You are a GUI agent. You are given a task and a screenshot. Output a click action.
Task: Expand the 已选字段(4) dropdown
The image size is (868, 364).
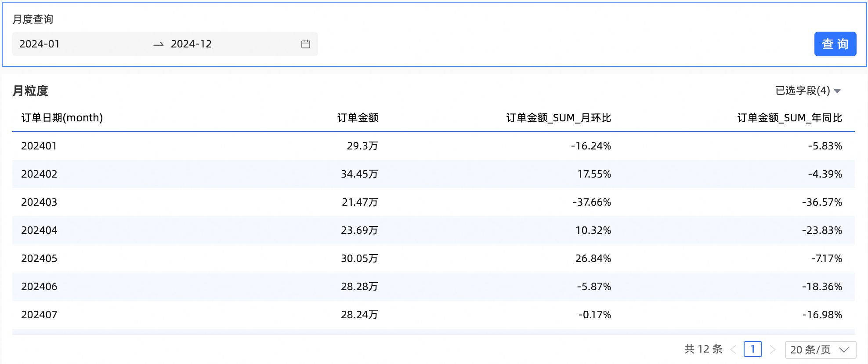[808, 91]
